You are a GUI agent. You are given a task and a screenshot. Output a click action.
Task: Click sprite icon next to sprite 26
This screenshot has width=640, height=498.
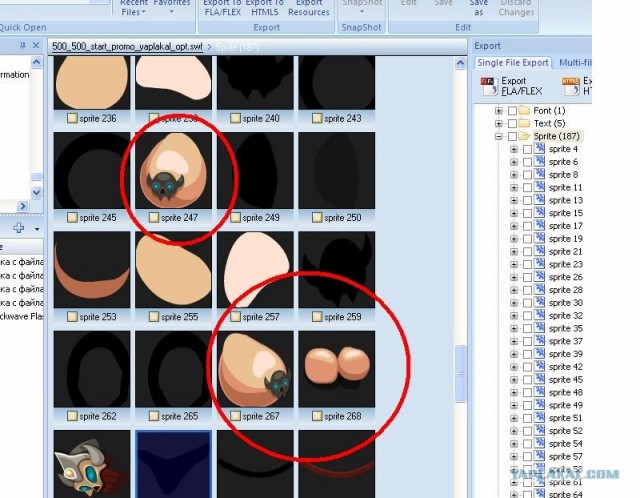(x=539, y=277)
